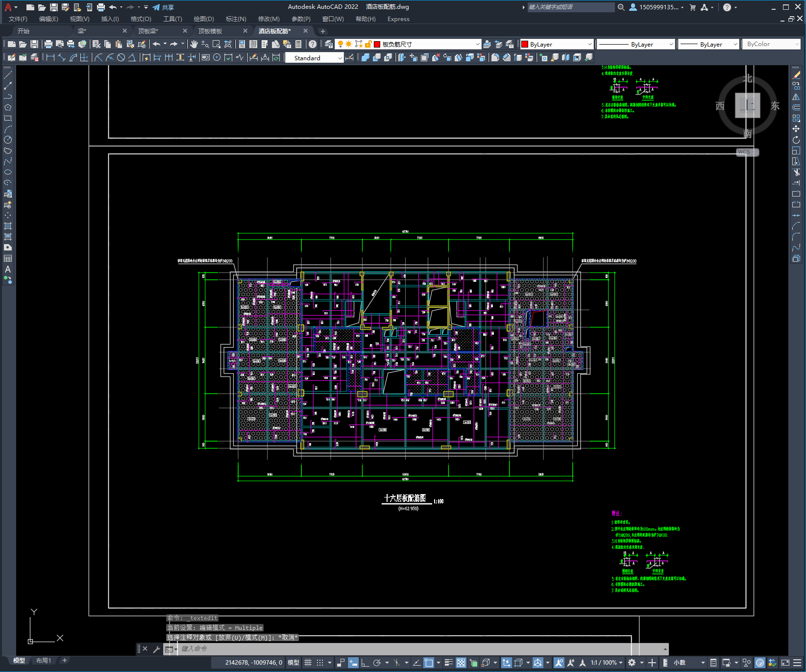Open the ByColor plot style dropdown
Image resolution: width=806 pixels, height=672 pixels.
pos(772,44)
